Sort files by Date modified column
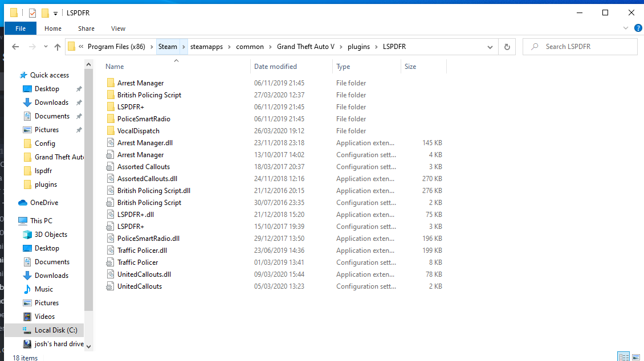The height and width of the screenshot is (361, 644). tap(275, 67)
